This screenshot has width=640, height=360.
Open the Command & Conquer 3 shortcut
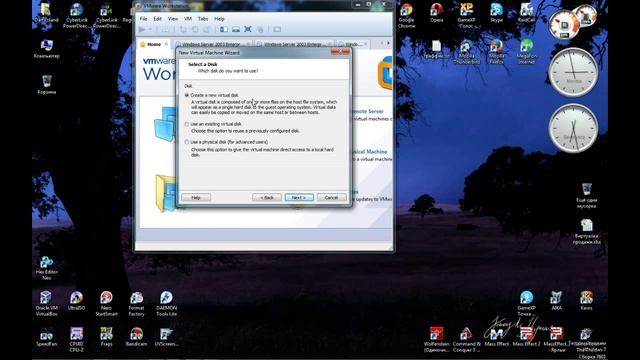pyautogui.click(x=466, y=340)
